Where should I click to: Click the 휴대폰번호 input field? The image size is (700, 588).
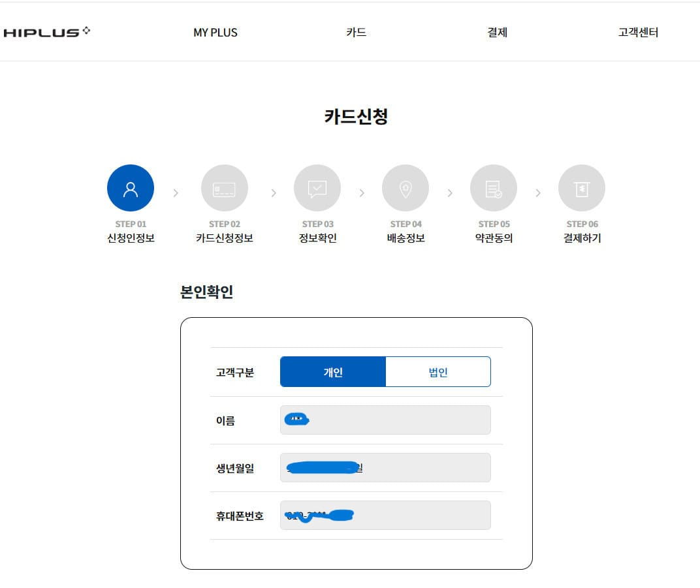tap(385, 515)
